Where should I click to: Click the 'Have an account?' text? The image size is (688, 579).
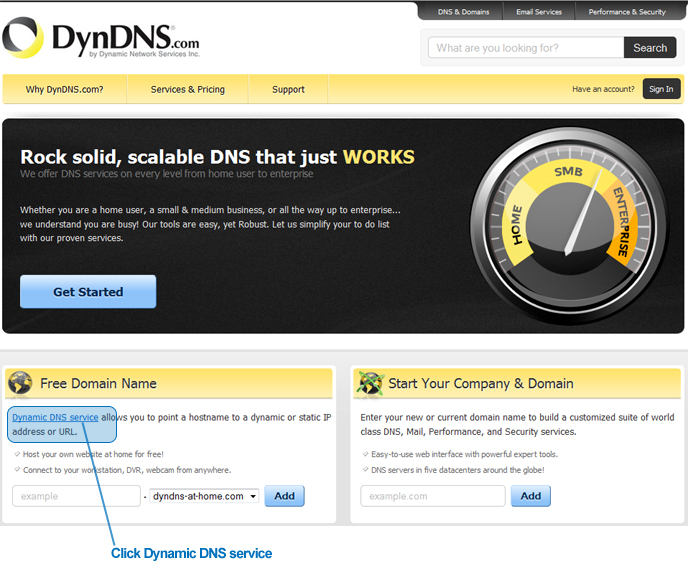coord(603,89)
